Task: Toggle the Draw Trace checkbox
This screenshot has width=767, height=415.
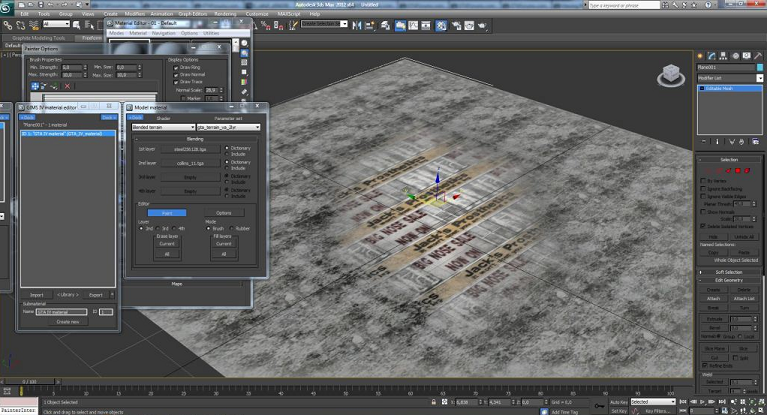Action: pos(176,82)
